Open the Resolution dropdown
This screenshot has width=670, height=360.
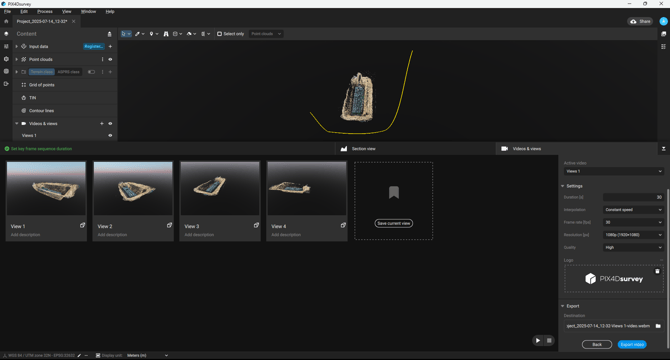click(x=633, y=235)
